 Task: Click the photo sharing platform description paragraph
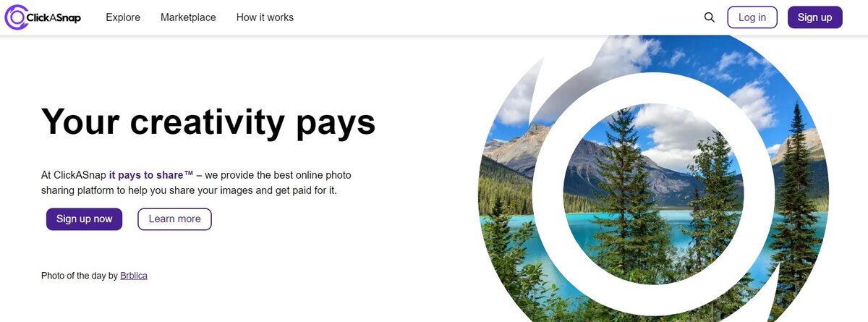click(197, 183)
